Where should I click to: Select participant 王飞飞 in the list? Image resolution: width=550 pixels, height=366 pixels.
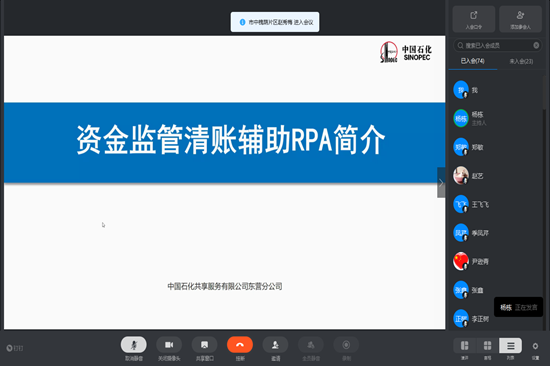496,204
